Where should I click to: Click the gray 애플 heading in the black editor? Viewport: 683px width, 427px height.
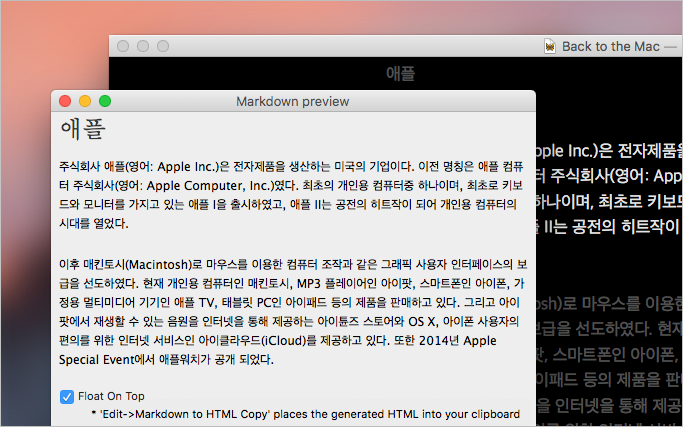click(400, 73)
